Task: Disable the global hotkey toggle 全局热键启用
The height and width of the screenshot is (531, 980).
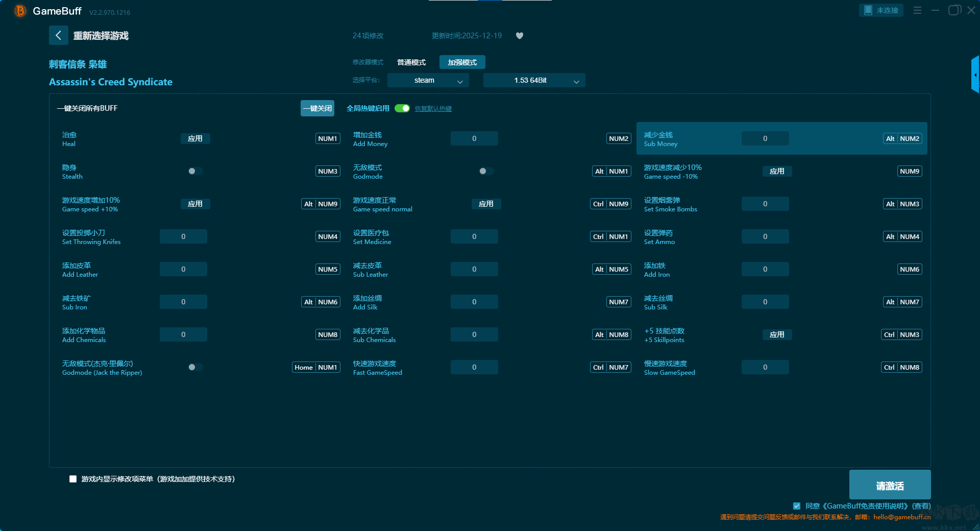Action: [402, 108]
